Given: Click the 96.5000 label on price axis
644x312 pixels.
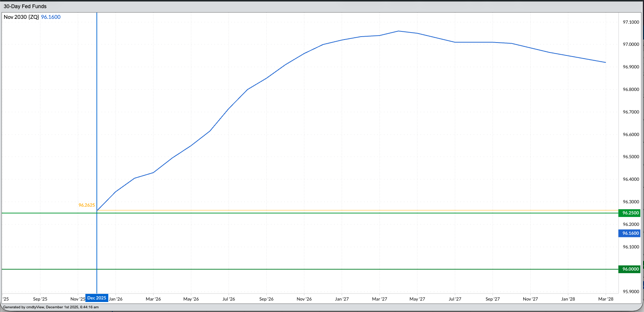Looking at the screenshot, I should coord(631,157).
